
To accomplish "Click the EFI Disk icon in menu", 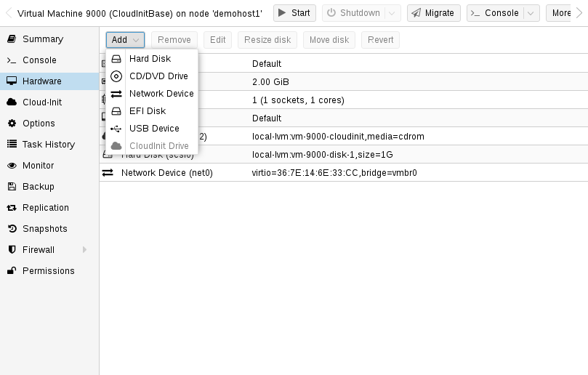I will [116, 111].
